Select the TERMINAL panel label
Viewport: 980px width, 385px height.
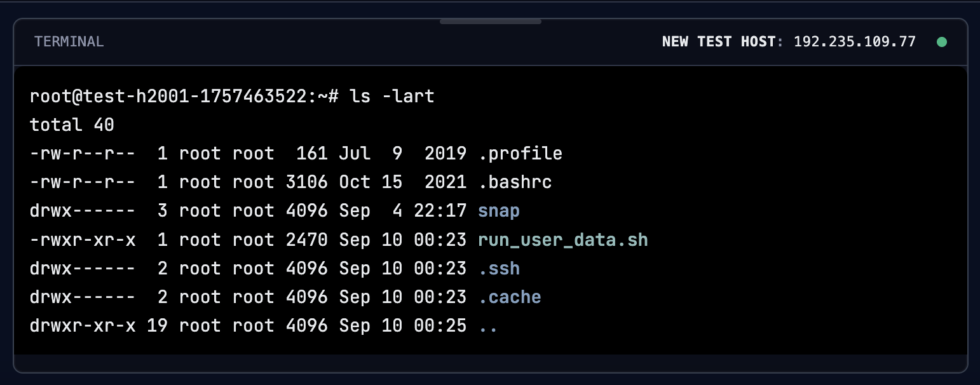point(69,42)
